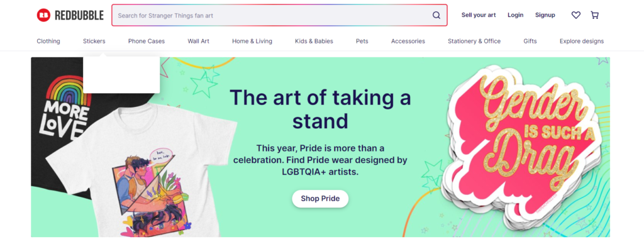Click the Signup link
Screen dimensions: 644x249
coord(545,15)
